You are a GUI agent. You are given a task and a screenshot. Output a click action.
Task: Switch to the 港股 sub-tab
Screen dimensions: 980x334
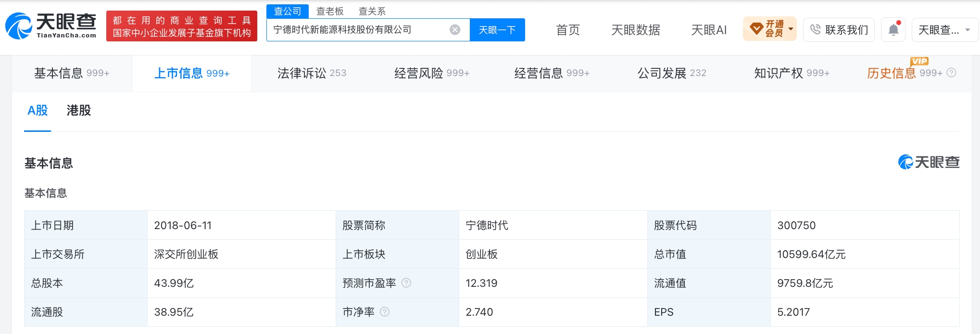click(x=79, y=111)
